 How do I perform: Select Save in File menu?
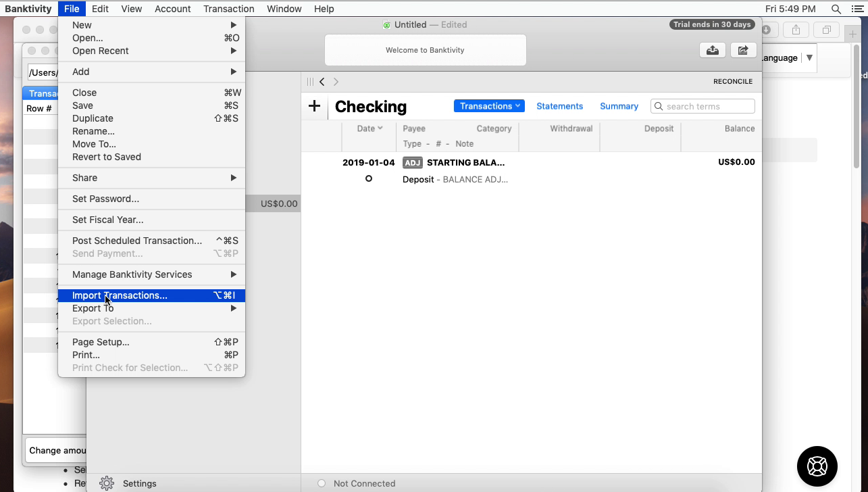pos(151,105)
